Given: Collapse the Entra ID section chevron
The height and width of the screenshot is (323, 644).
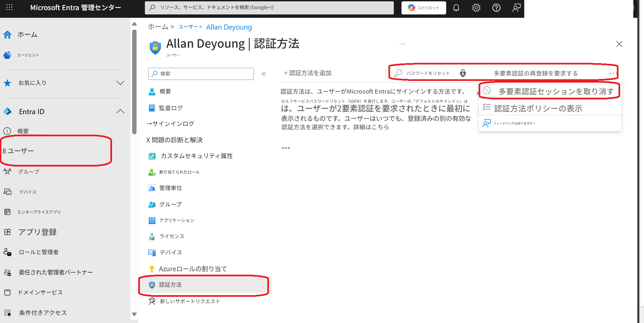Looking at the screenshot, I should (x=120, y=111).
